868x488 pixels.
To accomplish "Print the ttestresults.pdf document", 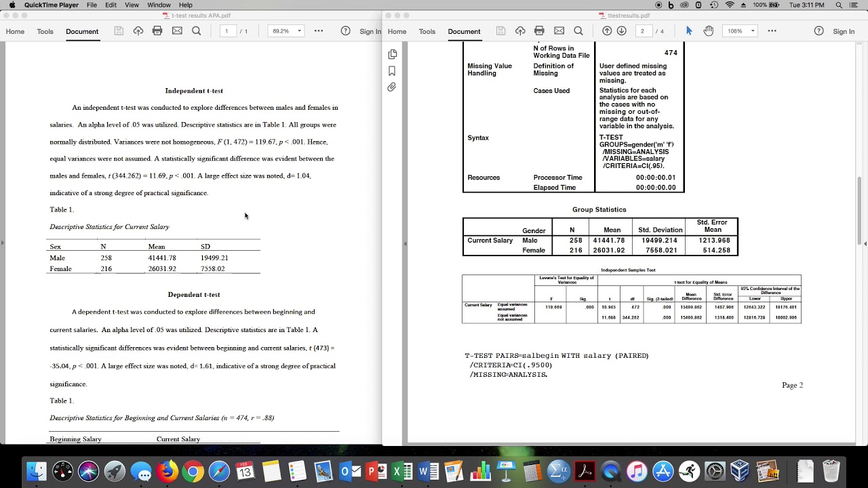I will (539, 31).
